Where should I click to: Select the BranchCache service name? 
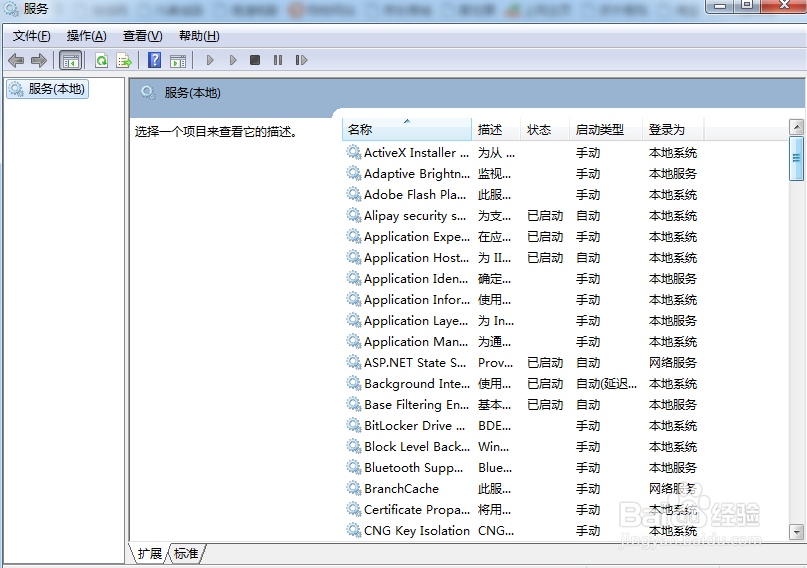(x=401, y=489)
